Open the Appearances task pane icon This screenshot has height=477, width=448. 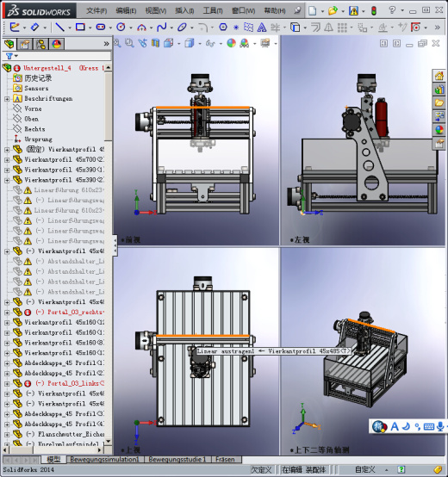tap(439, 130)
